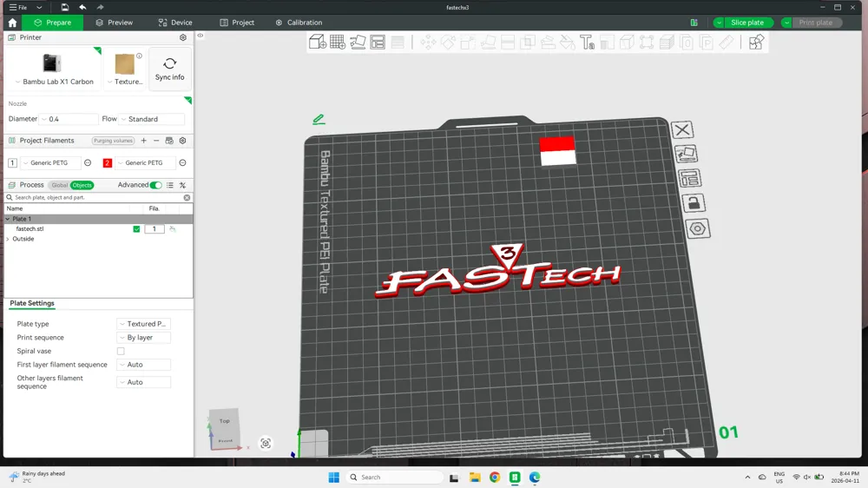Open the Textured plate type dropdown in Printer panel
The height and width of the screenshot is (488, 868).
pos(125,82)
